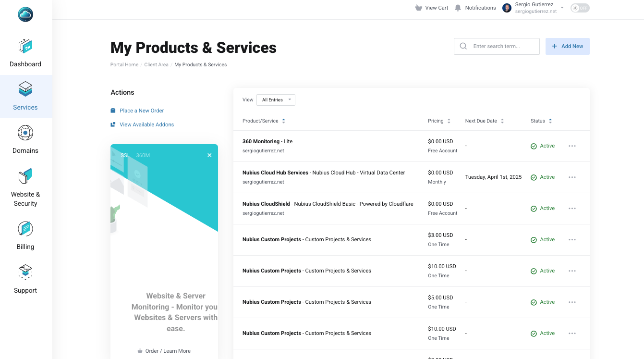Image resolution: width=644 pixels, height=359 pixels.
Task: Click the View Available Addons icon
Action: click(113, 124)
